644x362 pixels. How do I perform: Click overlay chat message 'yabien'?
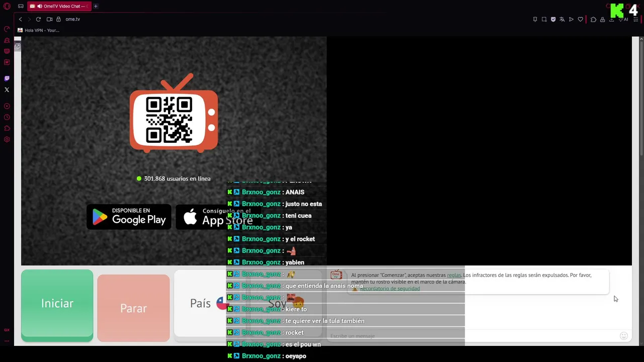(295, 262)
